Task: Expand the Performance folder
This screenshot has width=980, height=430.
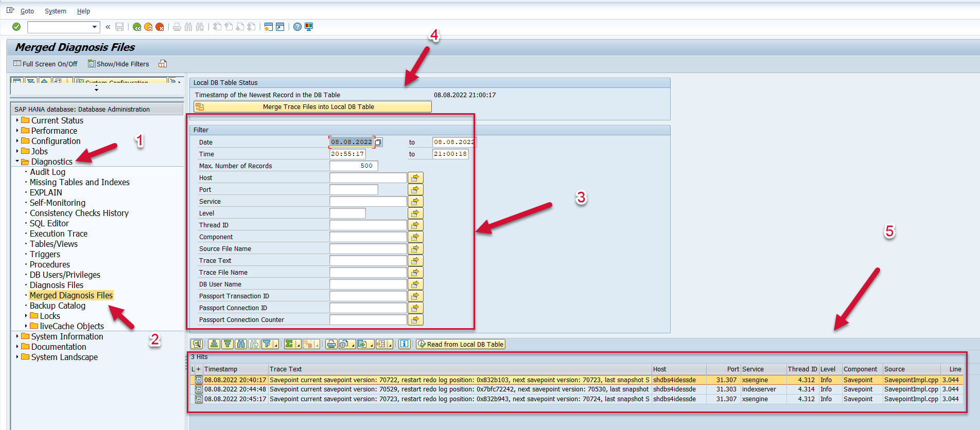Action: click(17, 131)
